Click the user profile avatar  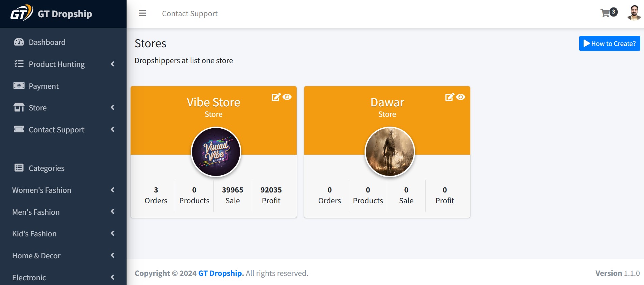[634, 13]
